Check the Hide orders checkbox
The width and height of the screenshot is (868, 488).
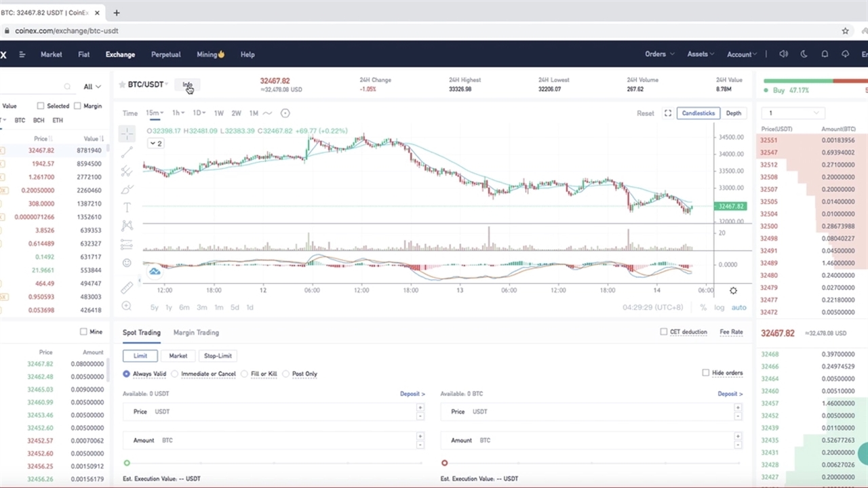pos(706,373)
